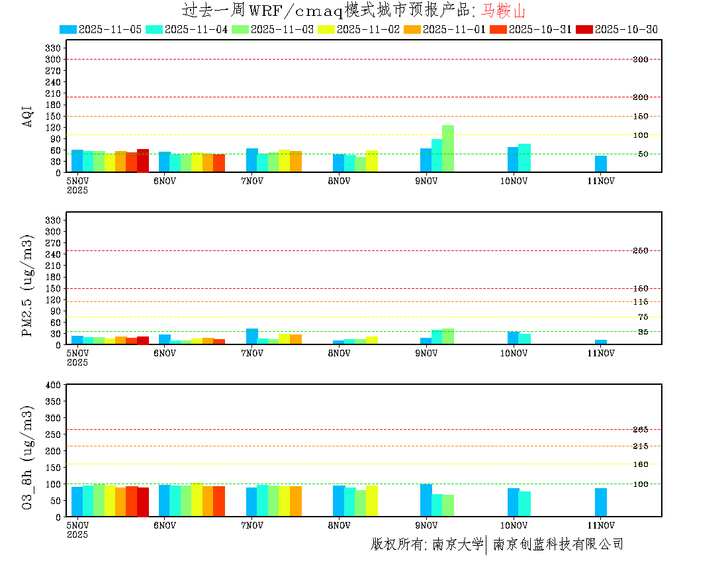The height and width of the screenshot is (563, 728).
Task: Click the 南京大学 copyright text
Action: pyautogui.click(x=458, y=544)
